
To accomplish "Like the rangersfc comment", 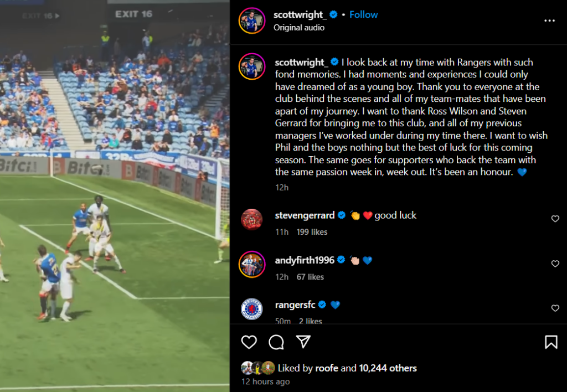I will point(555,308).
